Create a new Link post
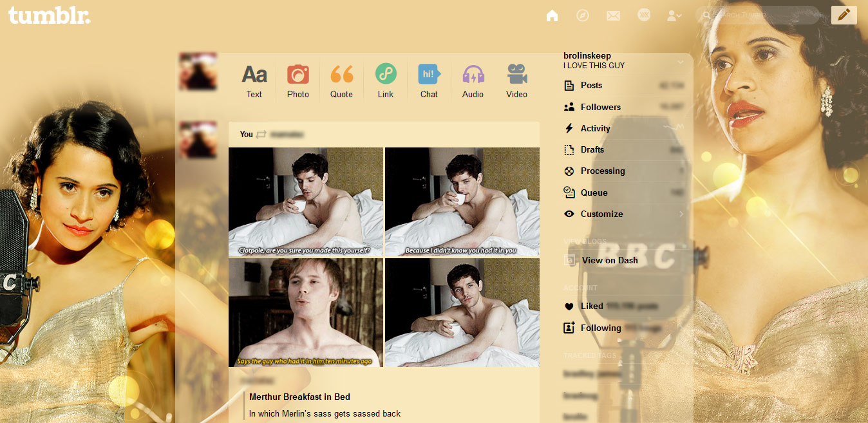The height and width of the screenshot is (423, 868). pyautogui.click(x=386, y=81)
